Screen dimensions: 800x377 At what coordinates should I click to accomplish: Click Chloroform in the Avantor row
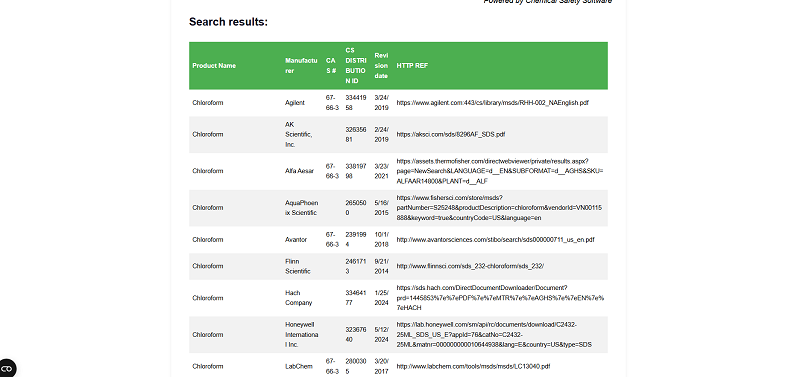coord(208,240)
